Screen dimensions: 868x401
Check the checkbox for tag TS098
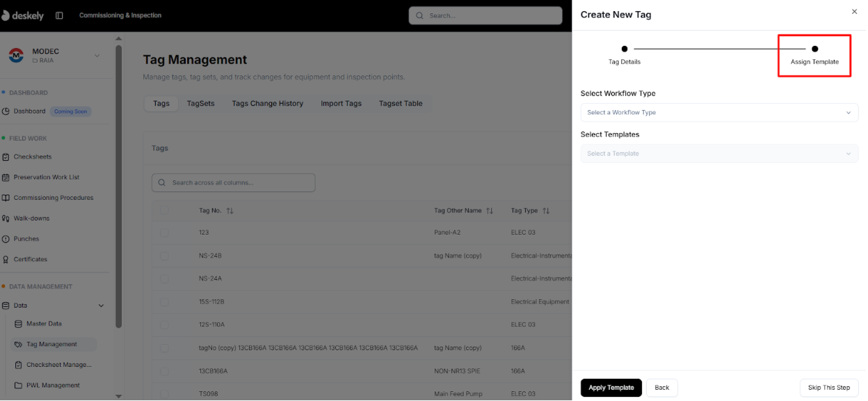point(164,393)
